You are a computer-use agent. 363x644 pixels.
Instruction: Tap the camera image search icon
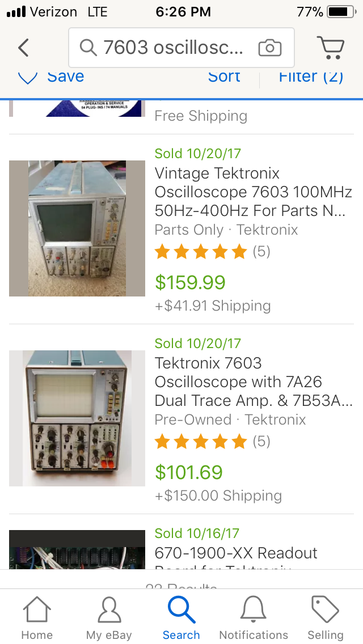point(269,48)
